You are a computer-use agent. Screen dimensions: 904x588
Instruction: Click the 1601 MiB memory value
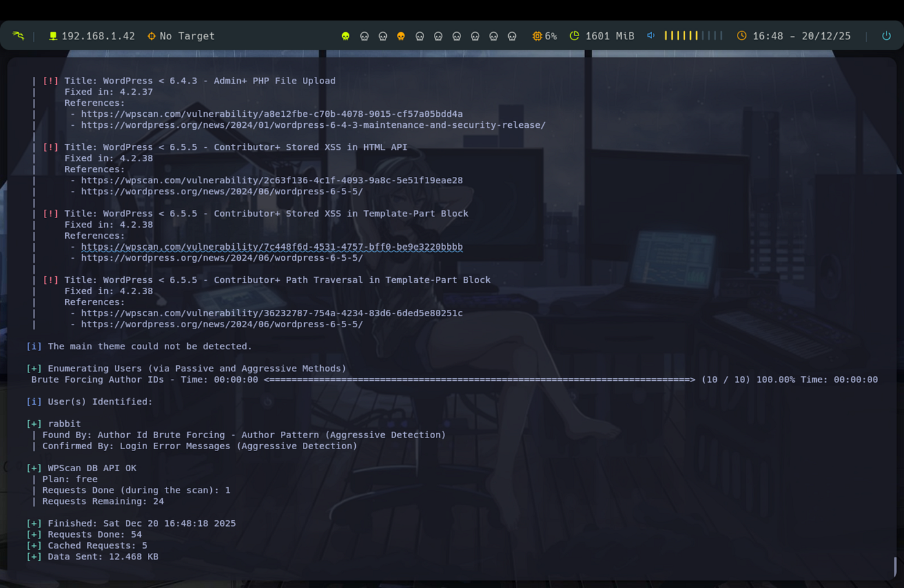pyautogui.click(x=610, y=36)
